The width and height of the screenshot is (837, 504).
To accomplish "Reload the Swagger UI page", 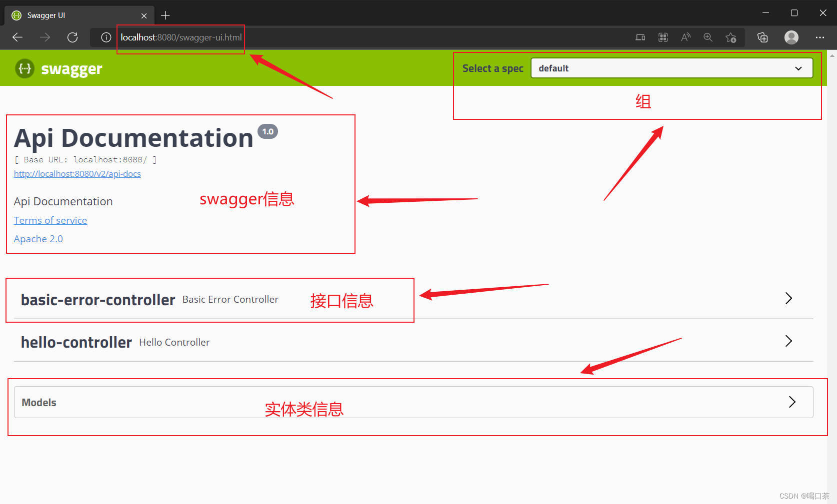I will tap(72, 37).
